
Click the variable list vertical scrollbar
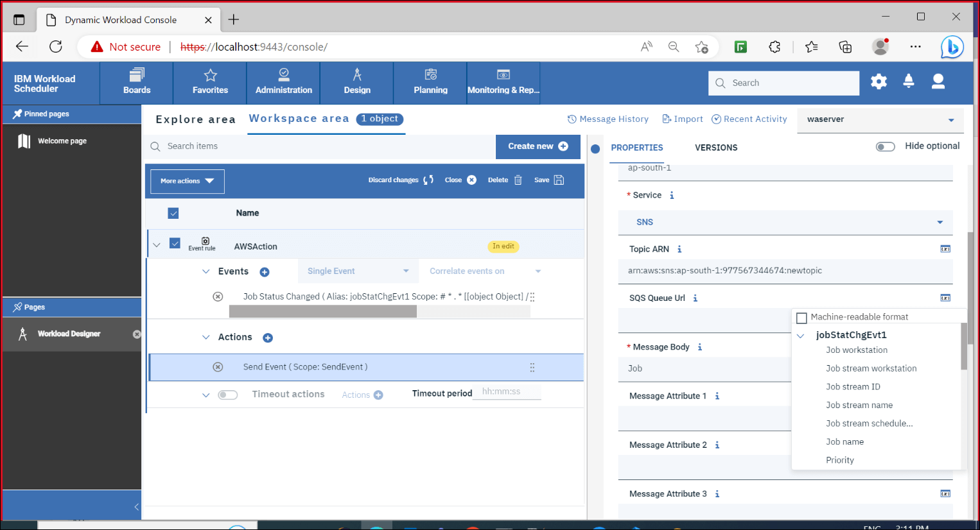[964, 346]
